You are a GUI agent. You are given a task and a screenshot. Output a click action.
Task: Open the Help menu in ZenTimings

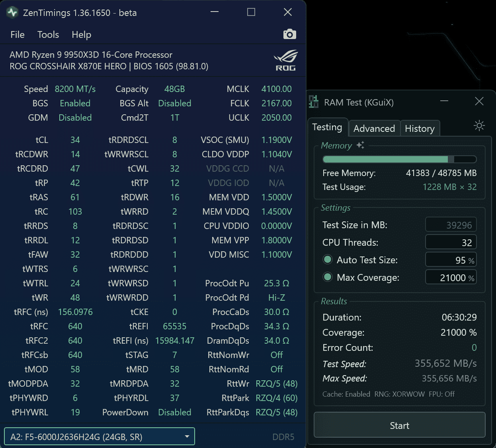coord(82,35)
